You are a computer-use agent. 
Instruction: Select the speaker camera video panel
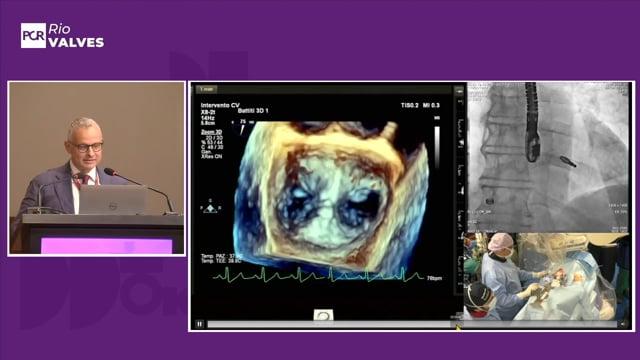point(97,169)
